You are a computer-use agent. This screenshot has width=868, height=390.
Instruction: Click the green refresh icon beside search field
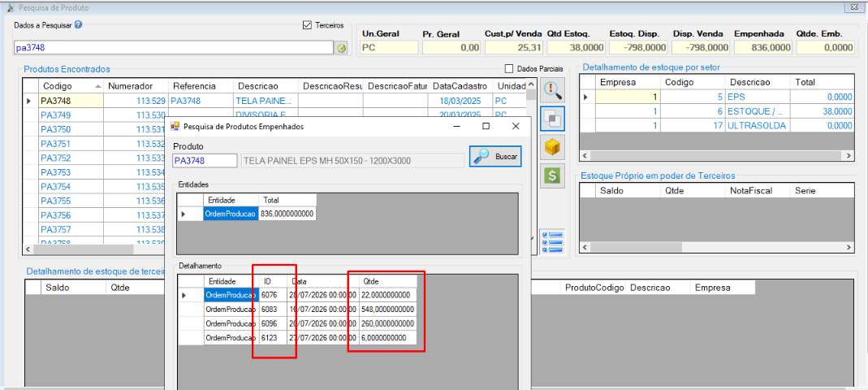click(342, 48)
